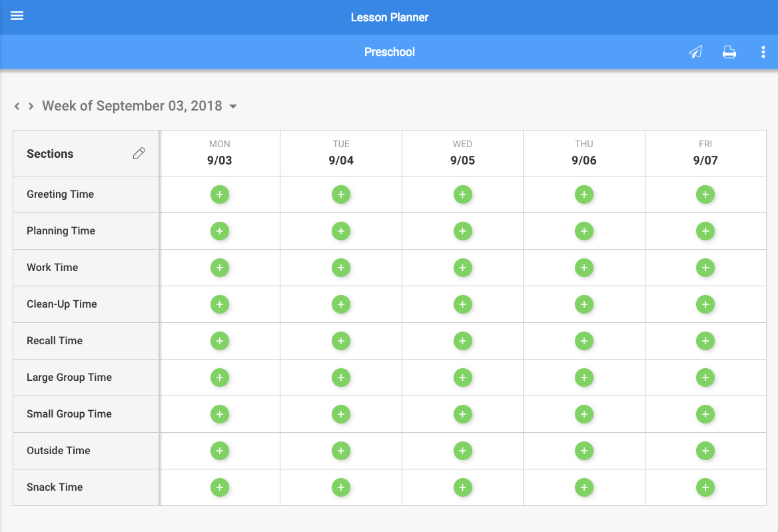The height and width of the screenshot is (532, 778).
Task: Add Large Group Time activity for Tuesday 9/04
Action: click(341, 378)
